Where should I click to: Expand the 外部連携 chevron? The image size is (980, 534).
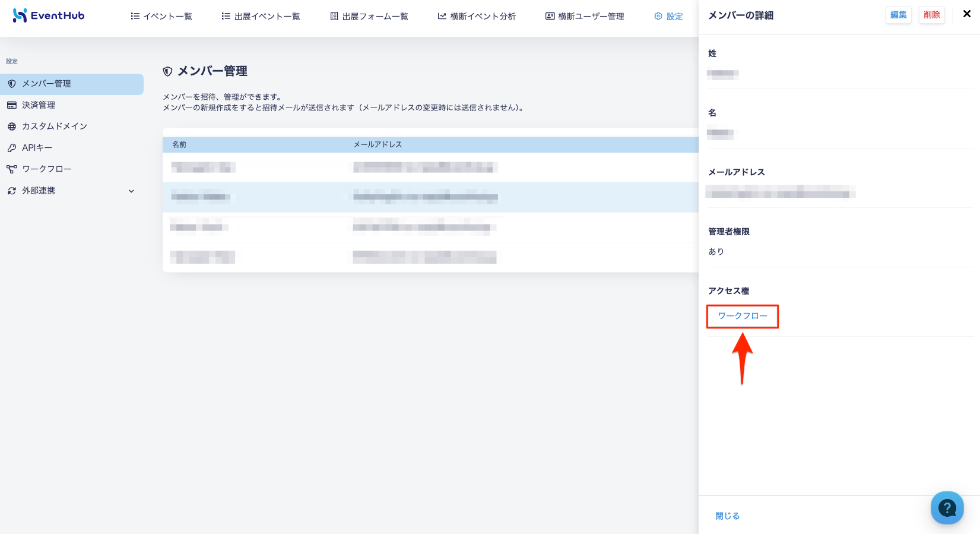pos(132,191)
